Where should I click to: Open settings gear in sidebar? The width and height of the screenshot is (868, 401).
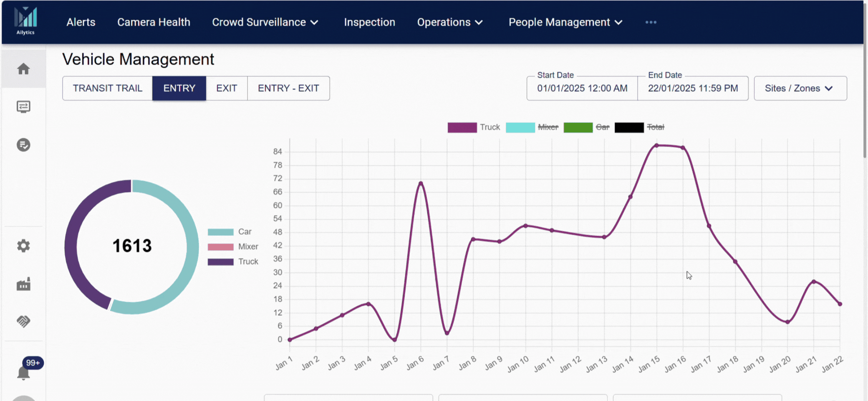click(23, 246)
